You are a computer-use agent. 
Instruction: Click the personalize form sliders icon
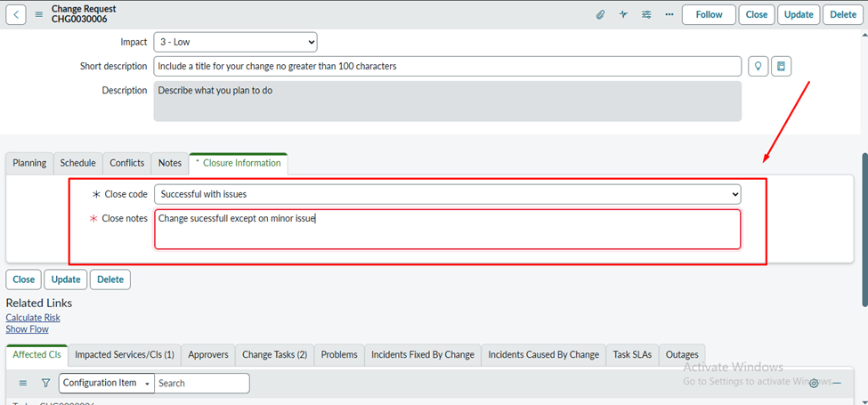tap(646, 14)
